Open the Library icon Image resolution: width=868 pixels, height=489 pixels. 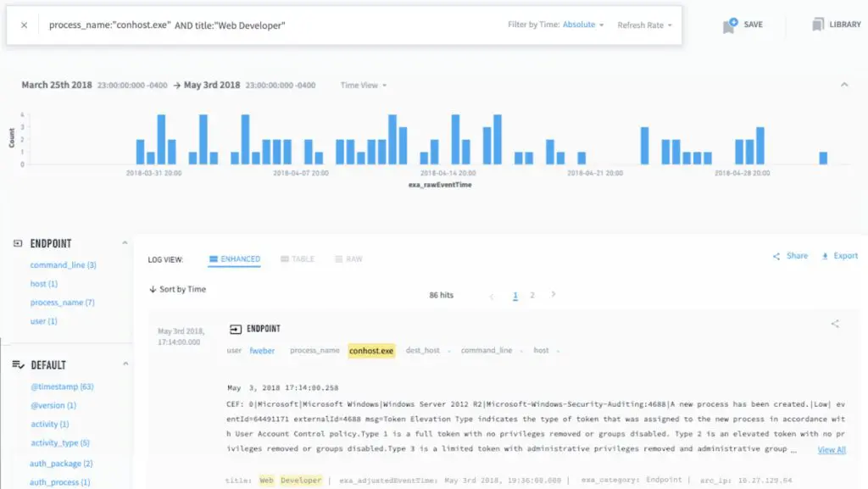coord(818,25)
